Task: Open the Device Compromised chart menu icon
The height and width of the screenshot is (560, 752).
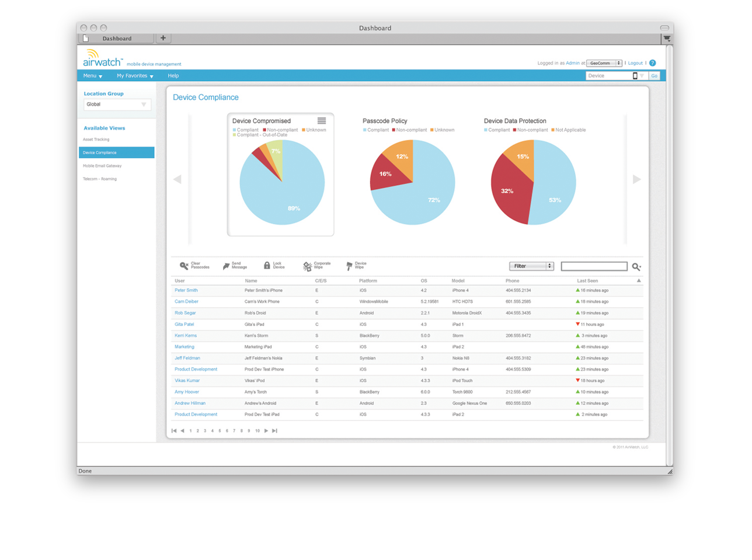Action: pos(322,121)
